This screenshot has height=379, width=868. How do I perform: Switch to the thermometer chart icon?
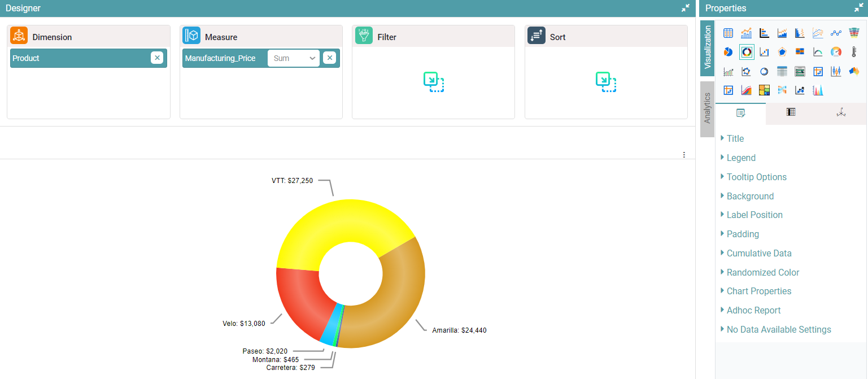click(853, 53)
